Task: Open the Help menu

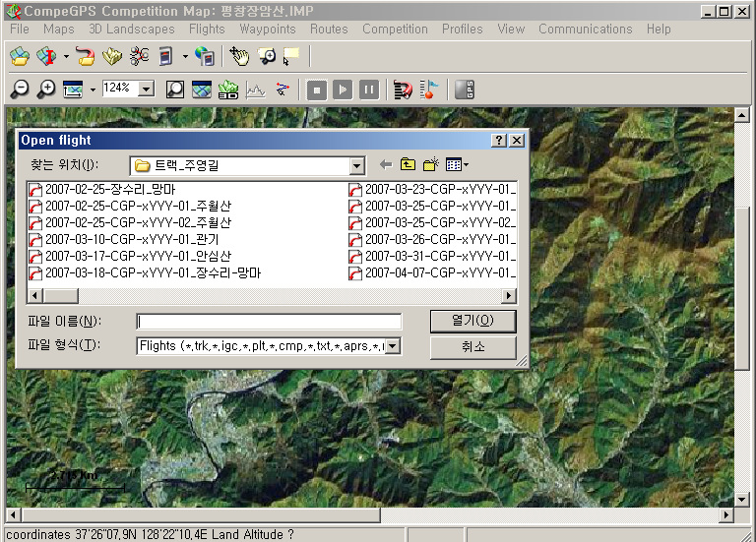Action: (659, 29)
